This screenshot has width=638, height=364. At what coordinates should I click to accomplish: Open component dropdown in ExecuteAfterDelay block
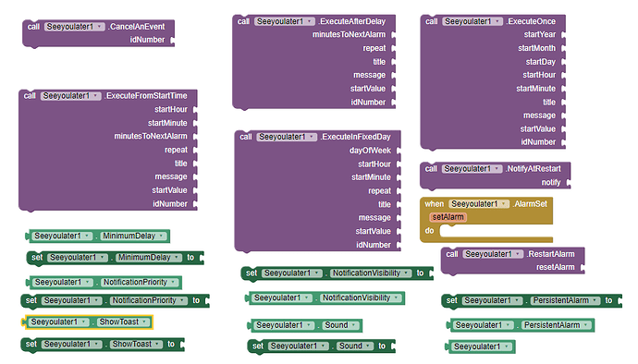click(x=285, y=21)
